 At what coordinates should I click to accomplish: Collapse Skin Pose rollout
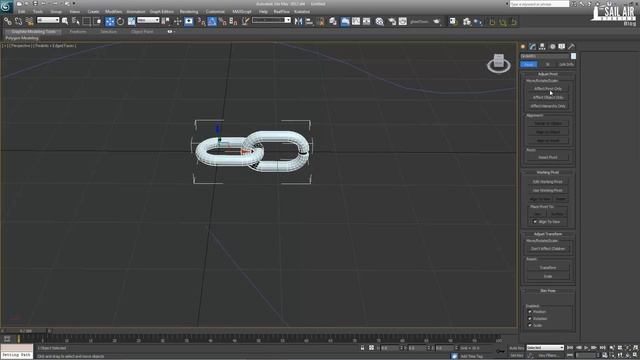coord(548,291)
